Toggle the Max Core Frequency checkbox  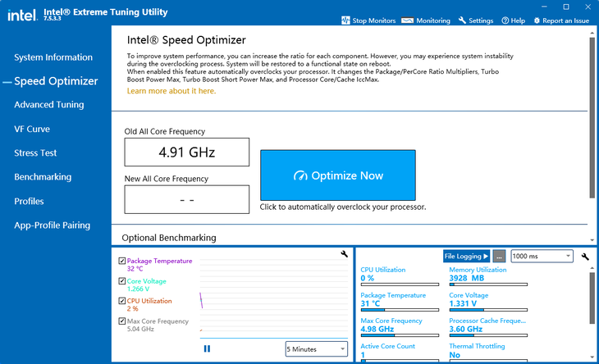121,321
